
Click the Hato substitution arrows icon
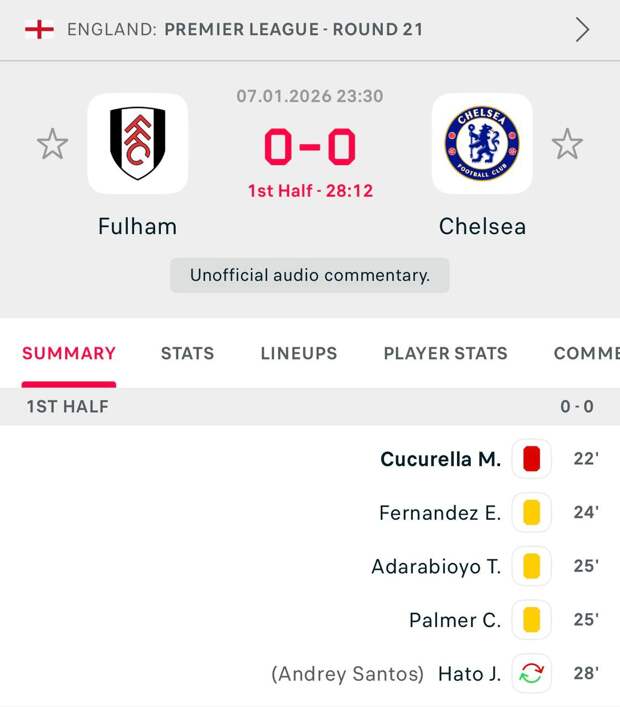tap(531, 674)
